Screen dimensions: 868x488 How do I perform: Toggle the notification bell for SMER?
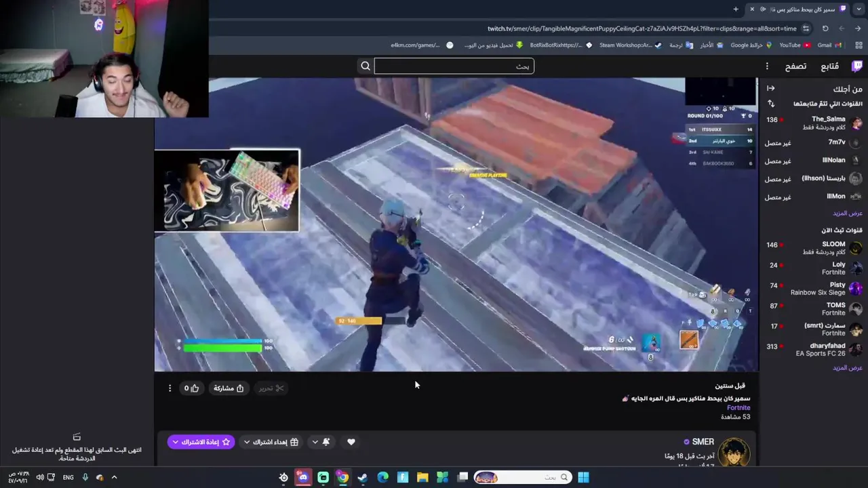click(326, 442)
